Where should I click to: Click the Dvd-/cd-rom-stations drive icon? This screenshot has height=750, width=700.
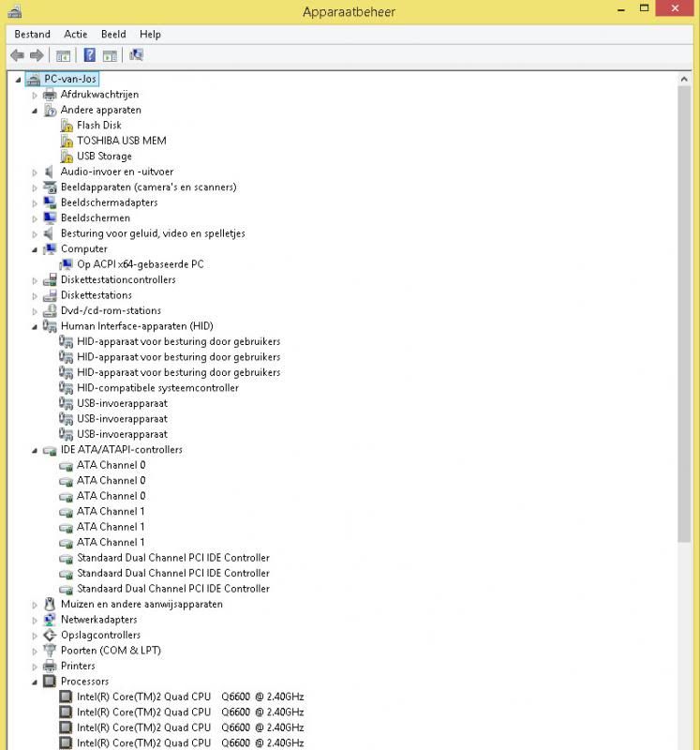pyautogui.click(x=50, y=310)
